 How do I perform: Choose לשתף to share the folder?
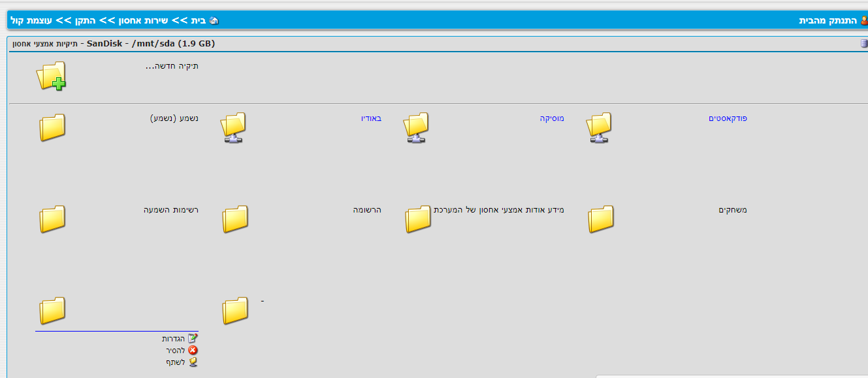coord(176,362)
